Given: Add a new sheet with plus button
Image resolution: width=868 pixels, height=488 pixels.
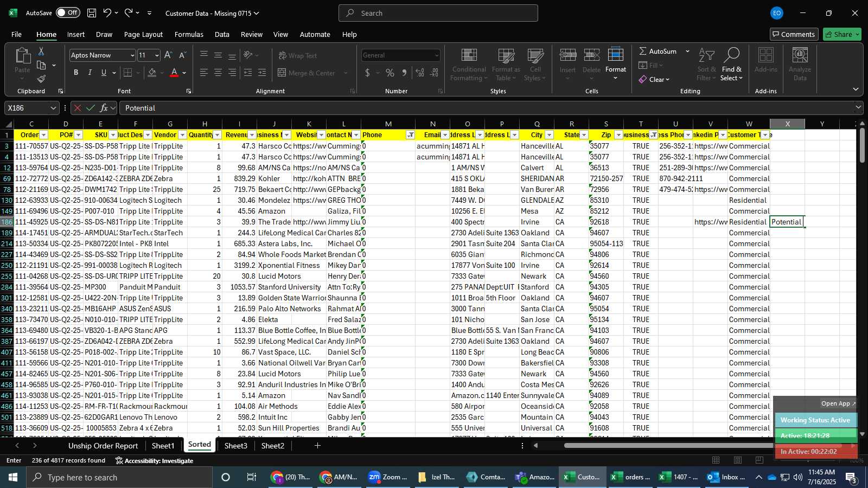Looking at the screenshot, I should 317,446.
